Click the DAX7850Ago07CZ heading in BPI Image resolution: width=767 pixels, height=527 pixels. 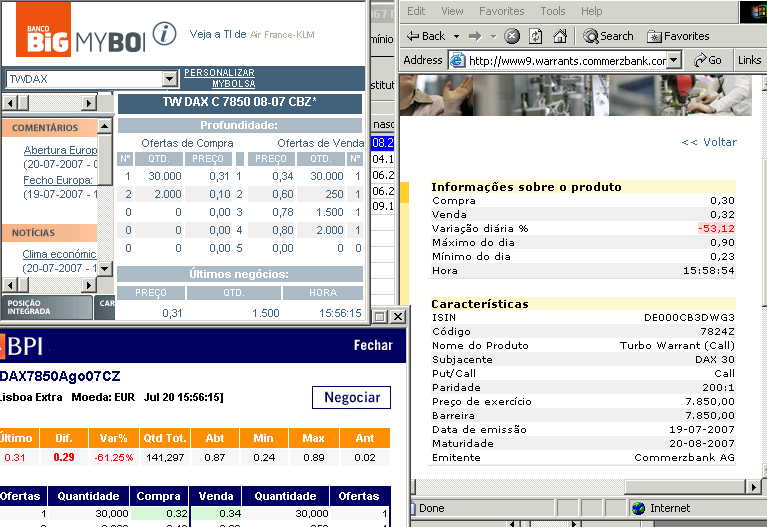coord(60,376)
